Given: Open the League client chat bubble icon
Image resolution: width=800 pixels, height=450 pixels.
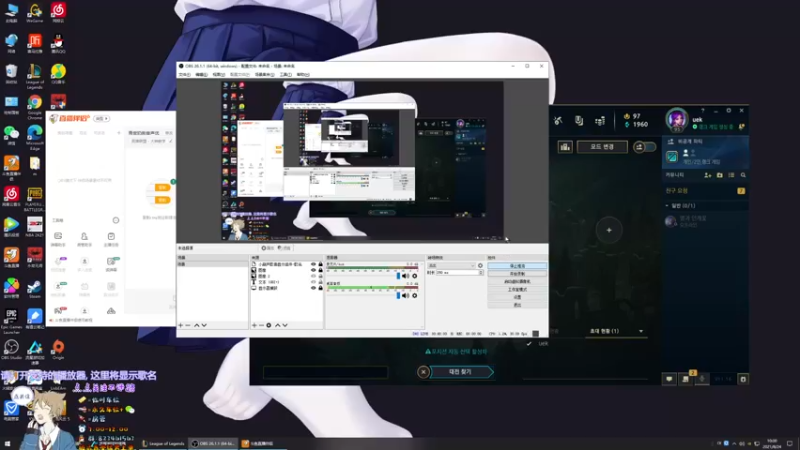Looking at the screenshot, I should click(x=669, y=379).
